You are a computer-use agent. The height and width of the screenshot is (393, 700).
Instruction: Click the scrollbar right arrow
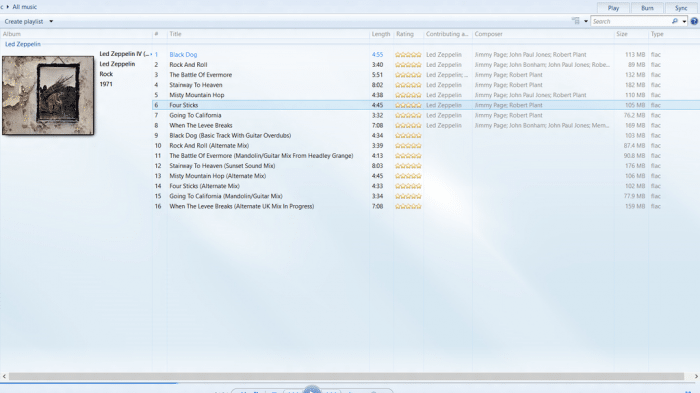point(696,376)
